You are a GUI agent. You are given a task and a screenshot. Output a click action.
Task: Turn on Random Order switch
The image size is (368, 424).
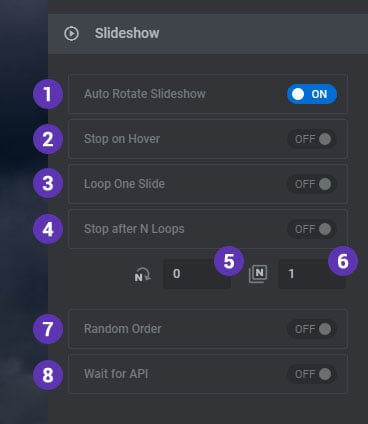point(312,329)
